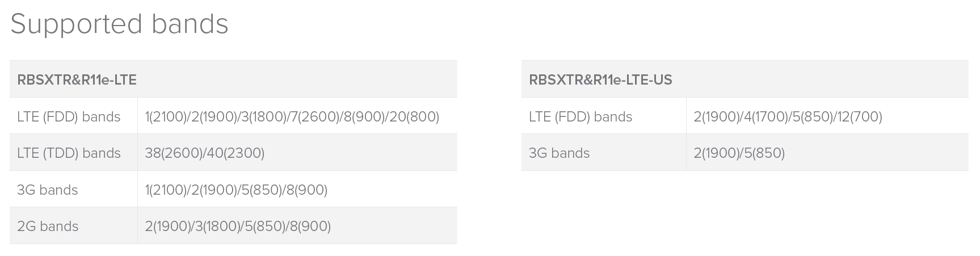Click the 2(1900)/3(1800)/5(850)/8(900) 2G bands value
The width and height of the screenshot is (980, 256).
238,226
